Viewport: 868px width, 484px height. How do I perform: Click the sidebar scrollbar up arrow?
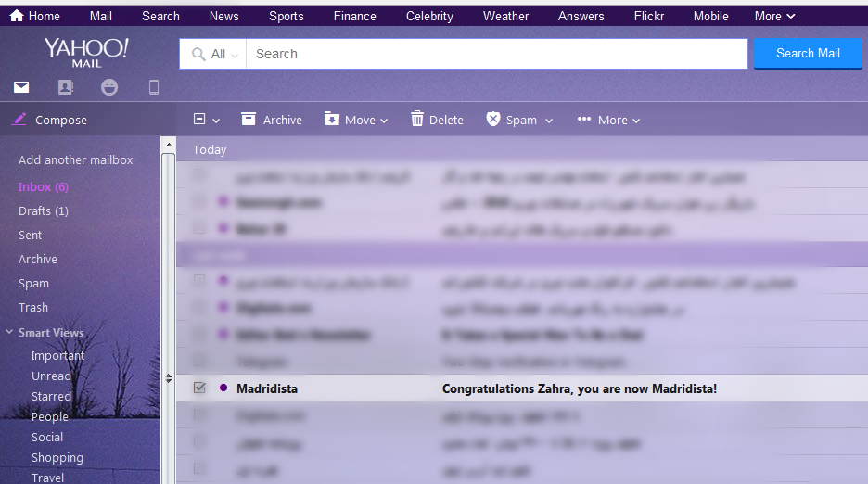[169, 145]
